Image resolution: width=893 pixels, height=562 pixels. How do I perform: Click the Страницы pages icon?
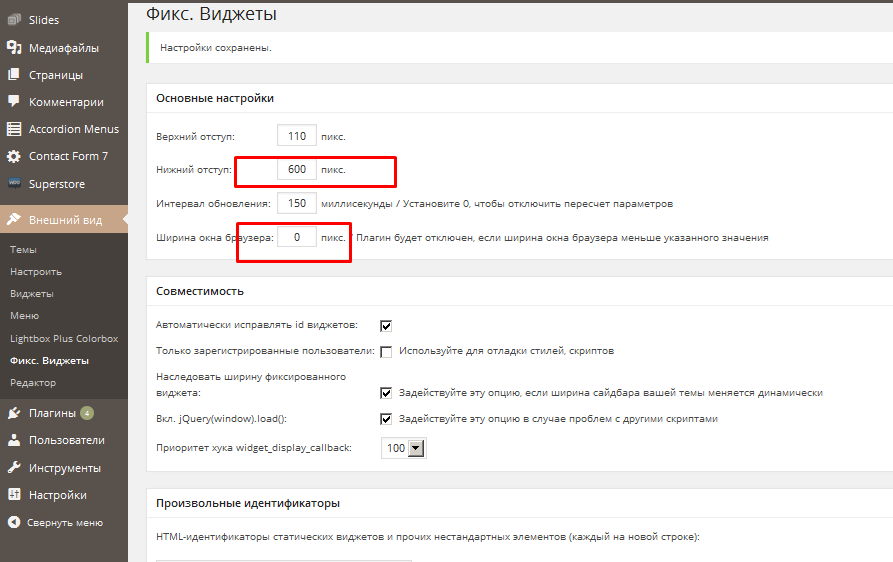[x=14, y=74]
